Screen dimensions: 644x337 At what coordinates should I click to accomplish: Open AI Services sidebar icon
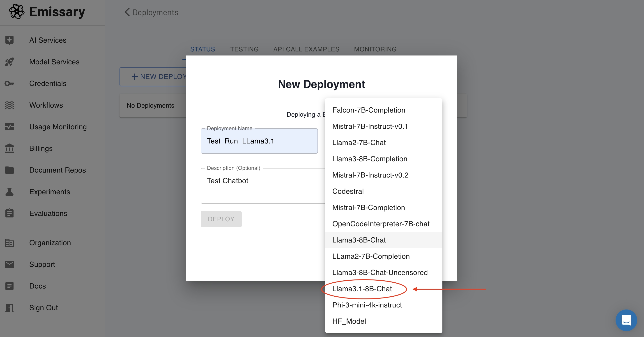[x=9, y=40]
